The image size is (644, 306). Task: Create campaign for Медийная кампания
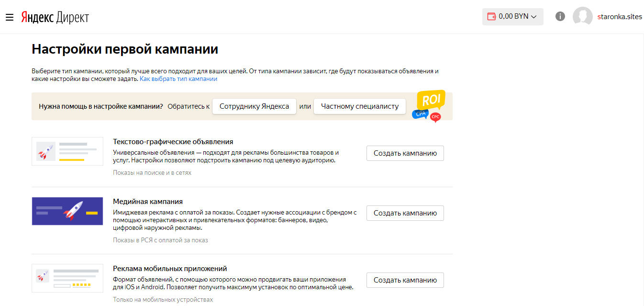pyautogui.click(x=405, y=213)
